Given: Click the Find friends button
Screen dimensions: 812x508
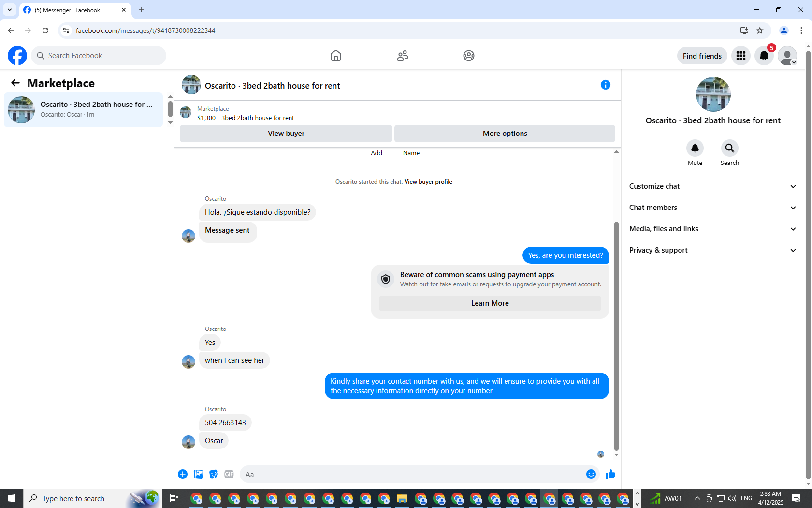Looking at the screenshot, I should point(702,56).
